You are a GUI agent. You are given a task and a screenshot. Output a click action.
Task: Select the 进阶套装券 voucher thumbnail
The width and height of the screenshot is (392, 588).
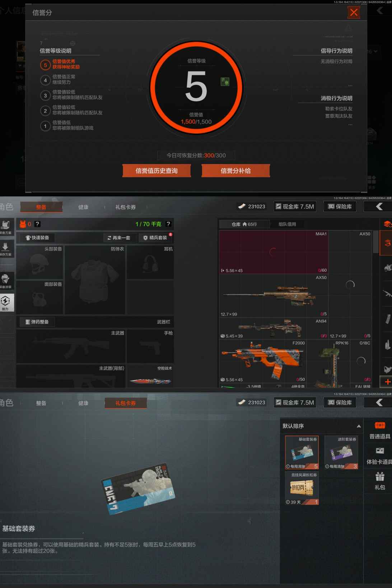coord(341,452)
